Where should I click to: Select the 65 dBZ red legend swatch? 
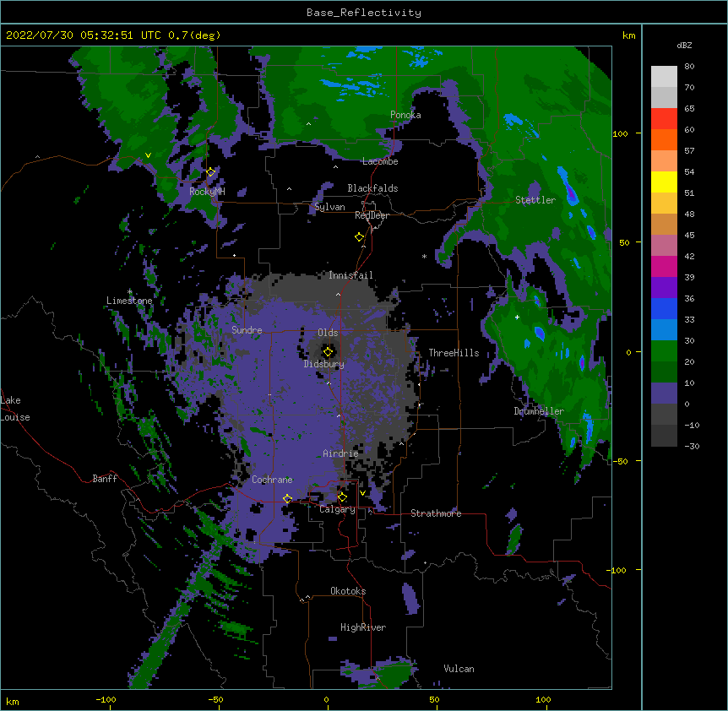(x=664, y=118)
